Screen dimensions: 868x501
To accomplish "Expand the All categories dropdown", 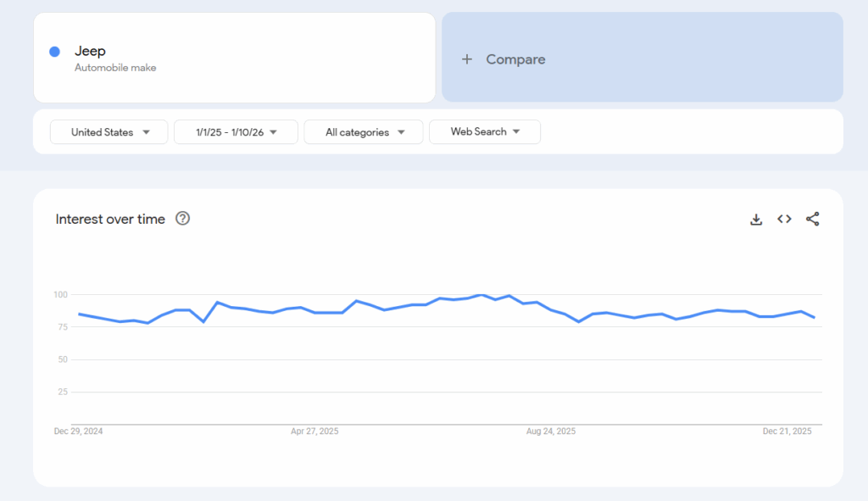I will pyautogui.click(x=363, y=131).
